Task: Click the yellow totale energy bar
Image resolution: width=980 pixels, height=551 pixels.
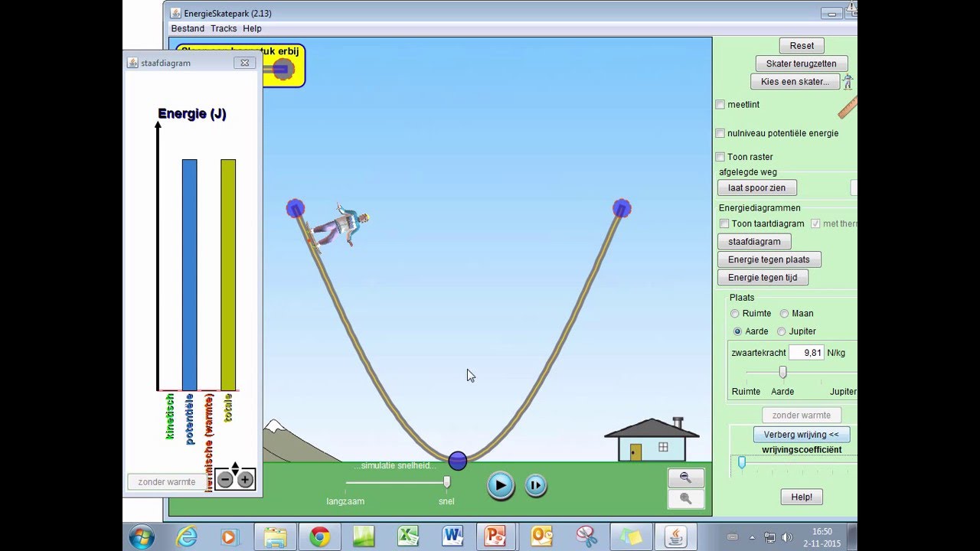Action: click(228, 275)
